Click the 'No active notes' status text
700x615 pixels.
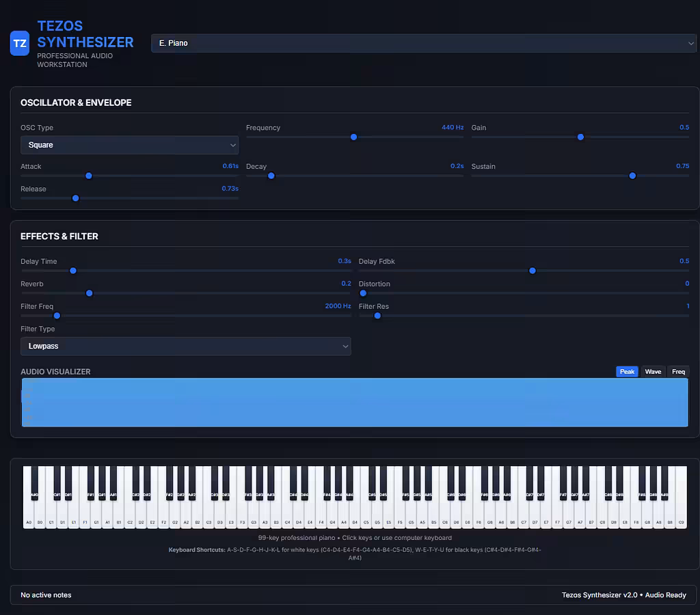tap(46, 595)
